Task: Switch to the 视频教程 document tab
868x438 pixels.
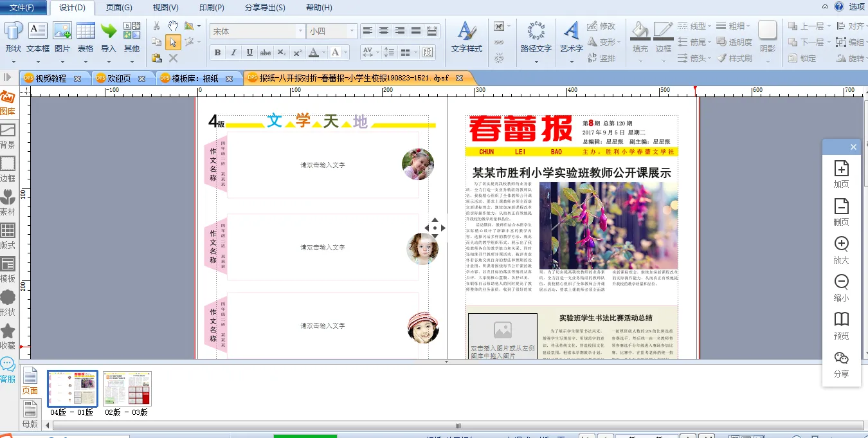Action: coord(51,78)
